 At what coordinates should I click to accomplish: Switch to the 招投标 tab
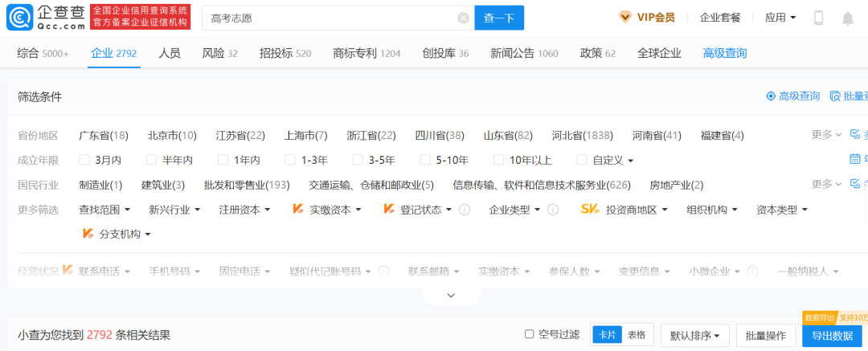285,54
